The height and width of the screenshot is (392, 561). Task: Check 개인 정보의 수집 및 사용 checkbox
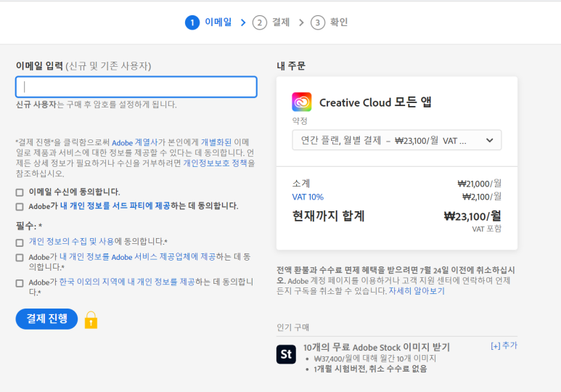[20, 242]
